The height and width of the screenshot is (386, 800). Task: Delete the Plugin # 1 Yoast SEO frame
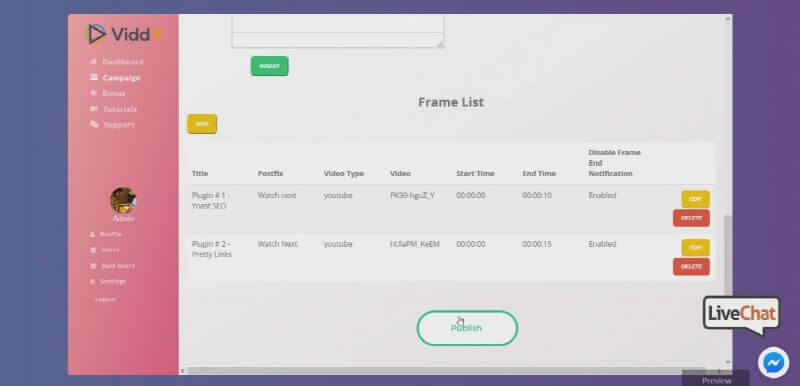[x=691, y=218]
